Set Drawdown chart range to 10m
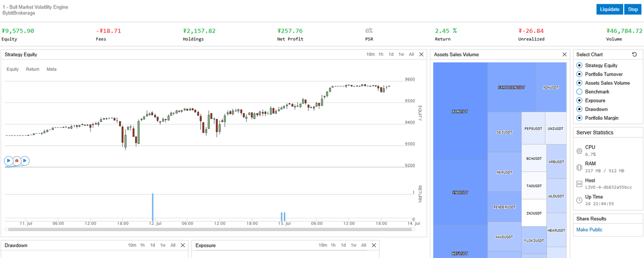 [x=132, y=245]
